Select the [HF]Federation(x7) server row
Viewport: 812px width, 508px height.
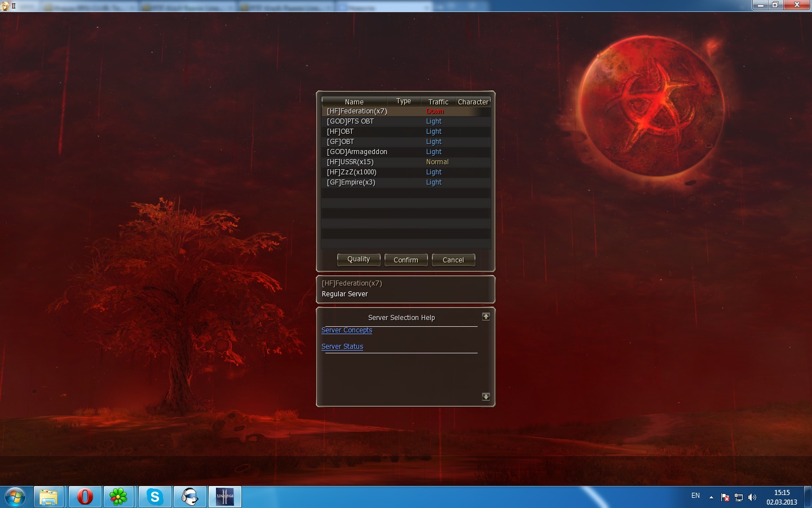pyautogui.click(x=406, y=111)
